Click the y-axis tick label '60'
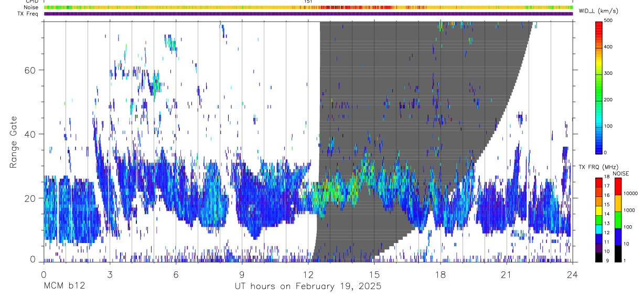 click(31, 70)
